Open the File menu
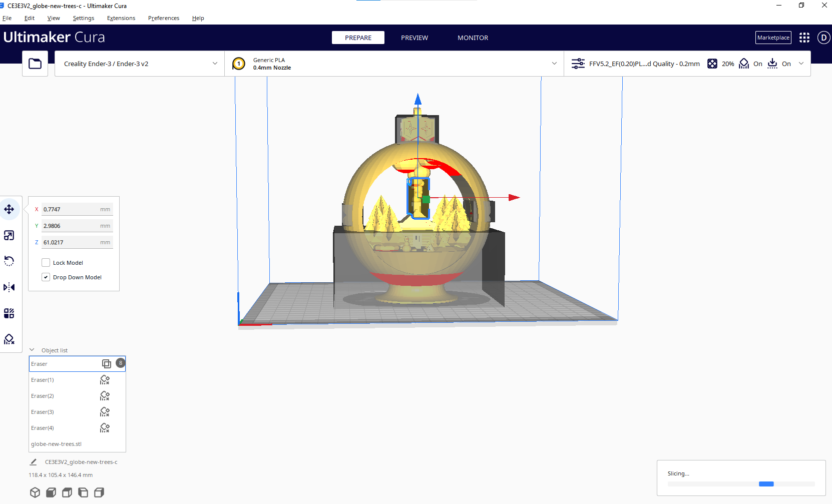This screenshot has height=504, width=832. point(7,18)
